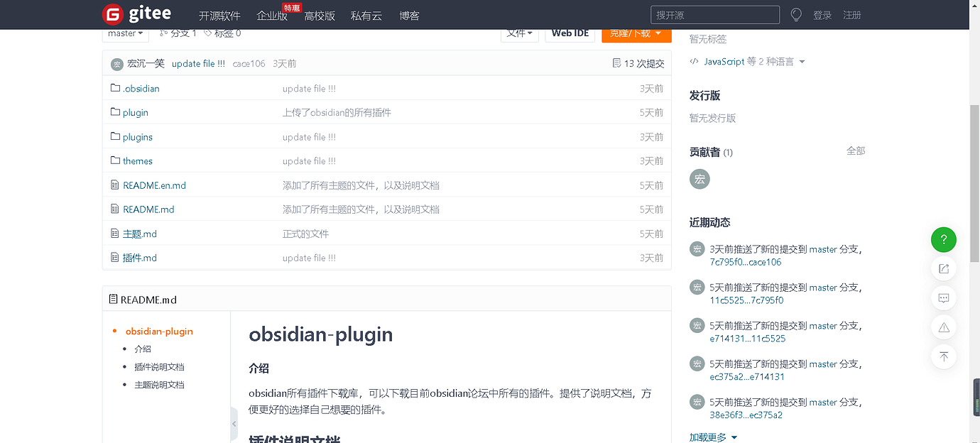
Task: Open the feedback chat bubble icon
Action: point(944,298)
